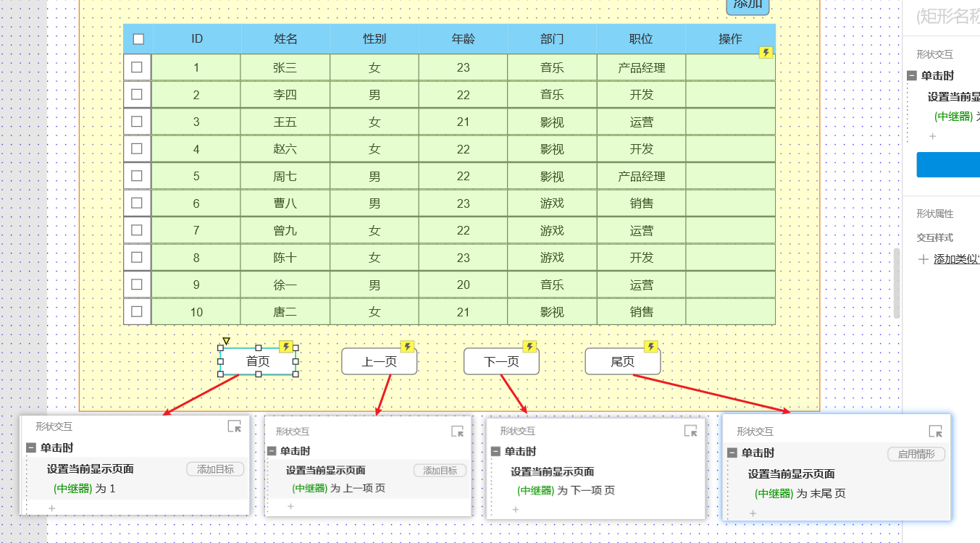Click the vertical scrollbar beside the canvas

897,283
